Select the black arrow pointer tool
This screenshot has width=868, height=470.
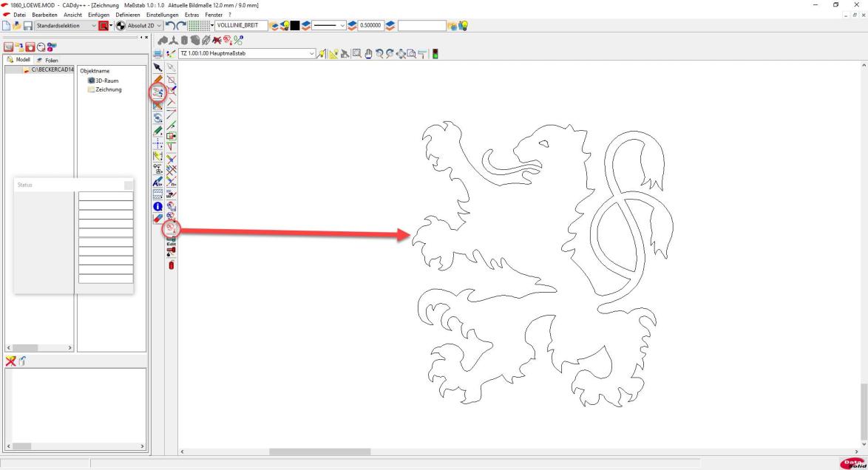click(x=157, y=67)
